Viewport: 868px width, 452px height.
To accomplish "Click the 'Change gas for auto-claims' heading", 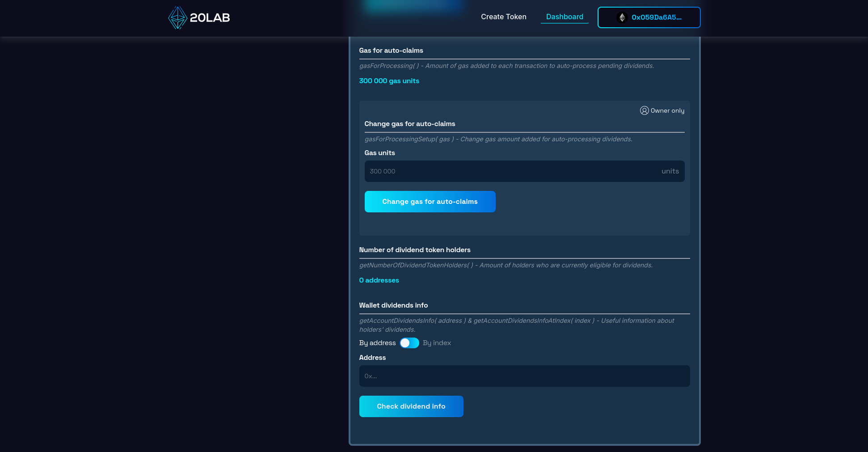I will 410,124.
